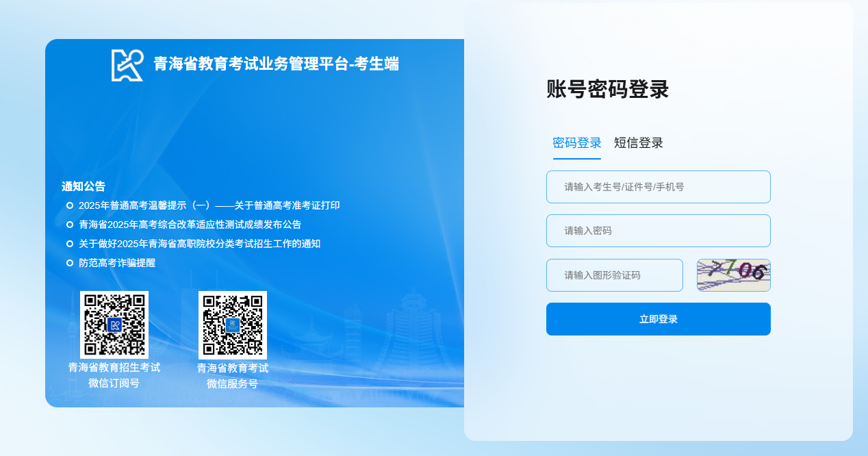This screenshot has width=868, height=456.
Task: Click the 微信订阅号 QR code image
Action: point(114,325)
